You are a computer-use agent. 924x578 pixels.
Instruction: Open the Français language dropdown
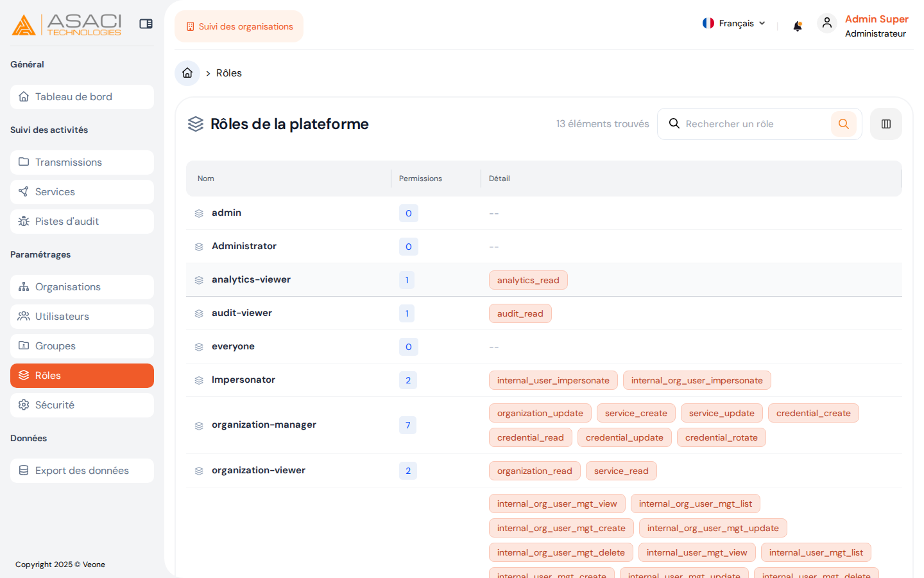[734, 23]
